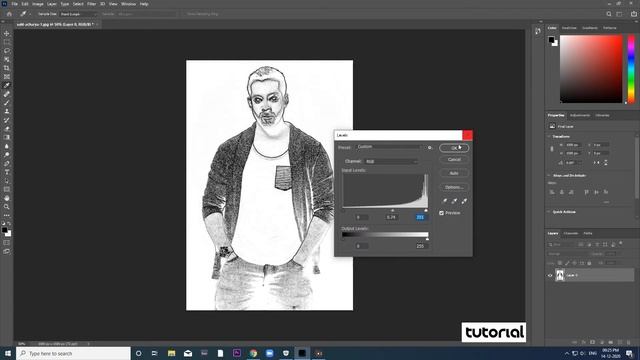Open Levels preset options gear
This screenshot has width=640, height=360.
(429, 147)
